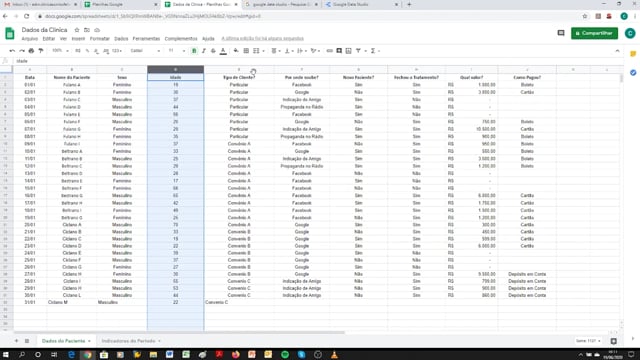The width and height of the screenshot is (640, 360).
Task: Click the borders icon in toolbar
Action: [x=246, y=51]
